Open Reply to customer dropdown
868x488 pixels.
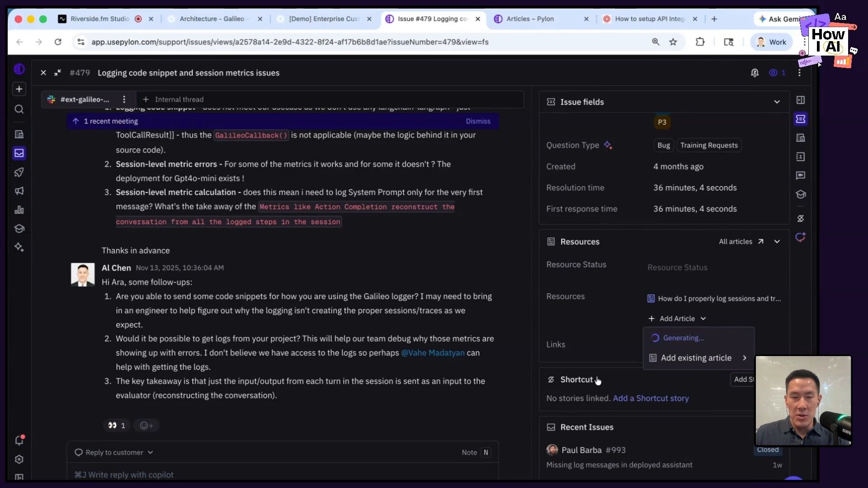(x=114, y=452)
